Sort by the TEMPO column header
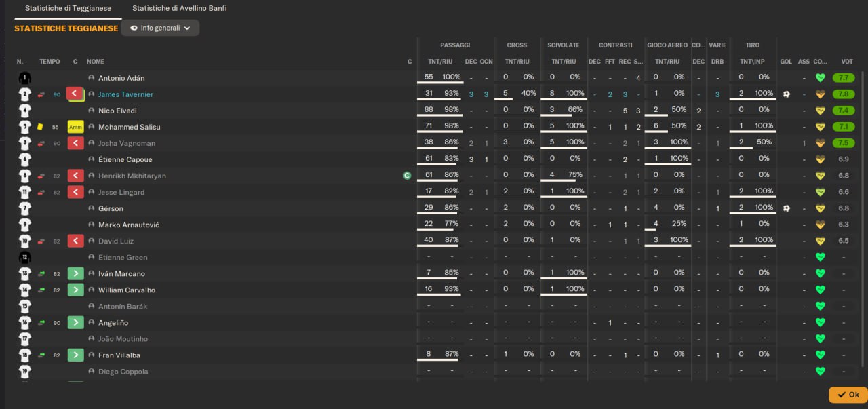Image resolution: width=868 pixels, height=409 pixels. point(50,62)
